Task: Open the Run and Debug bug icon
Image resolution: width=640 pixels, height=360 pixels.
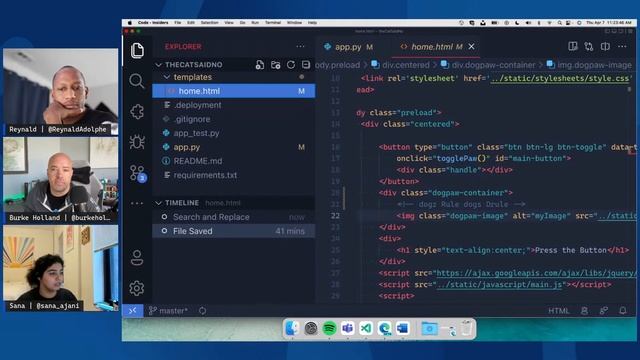Action: coord(137,142)
